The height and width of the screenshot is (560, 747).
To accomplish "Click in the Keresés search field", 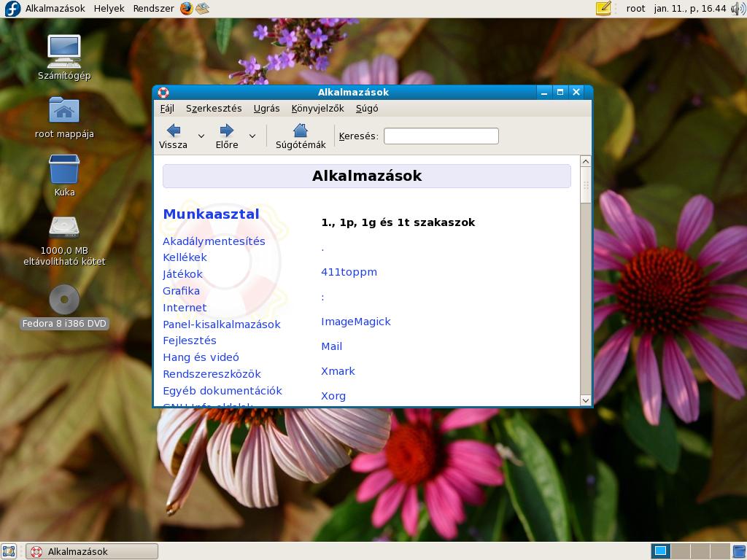I will [441, 136].
